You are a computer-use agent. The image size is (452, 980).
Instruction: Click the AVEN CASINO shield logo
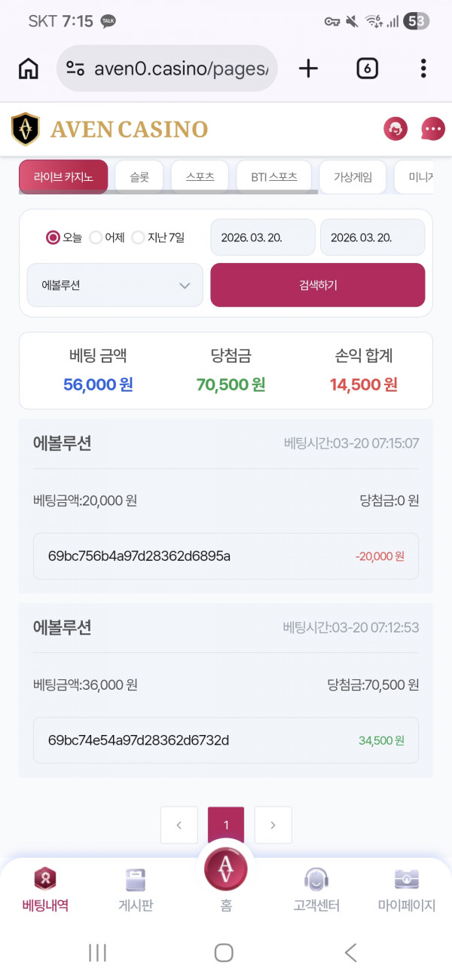click(x=26, y=129)
